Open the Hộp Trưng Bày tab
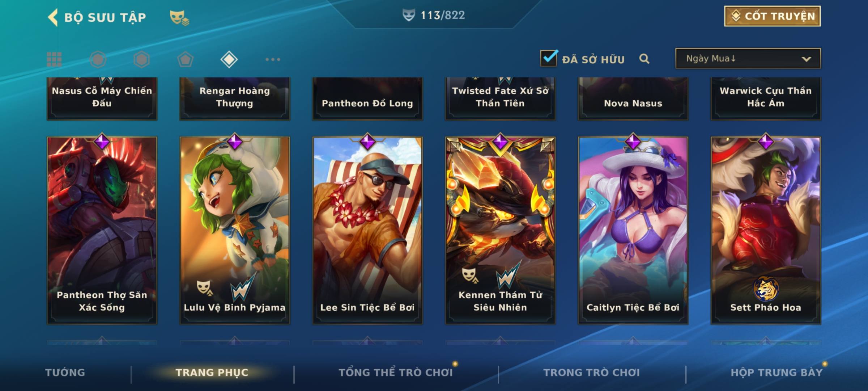 (x=776, y=373)
